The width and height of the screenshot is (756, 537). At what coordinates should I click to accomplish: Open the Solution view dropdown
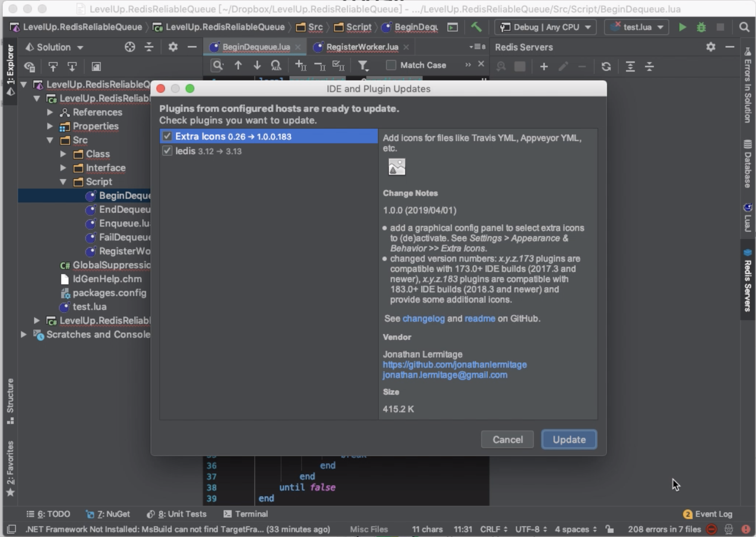[54, 47]
